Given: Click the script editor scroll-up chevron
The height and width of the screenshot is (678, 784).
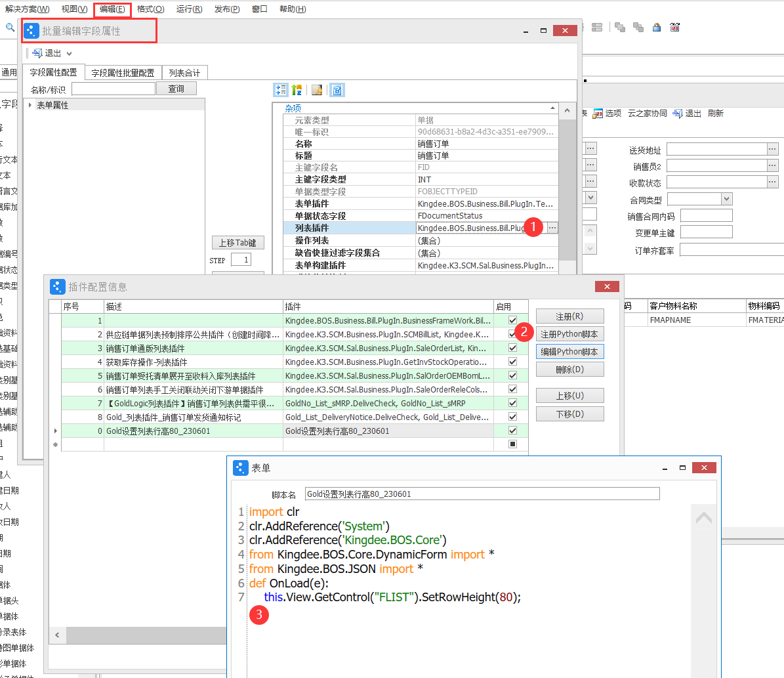Looking at the screenshot, I should click(x=703, y=517).
